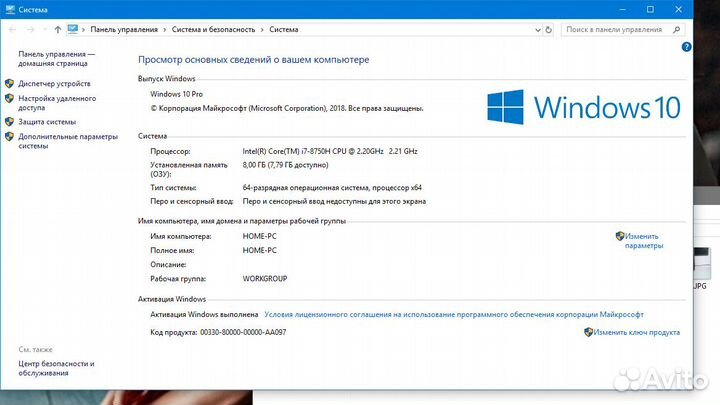Image resolution: width=720 pixels, height=405 pixels.
Task: Click the Windows 10 logo
Action: coord(584,107)
